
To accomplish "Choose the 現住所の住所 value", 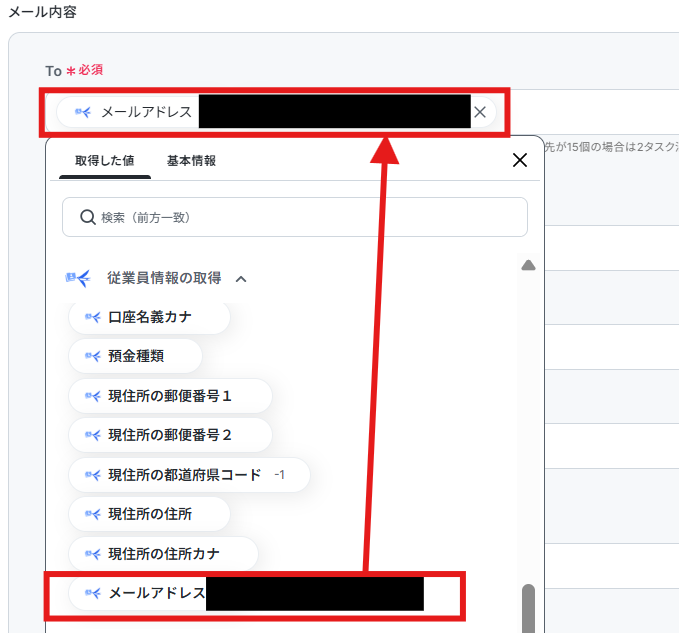I will (149, 514).
